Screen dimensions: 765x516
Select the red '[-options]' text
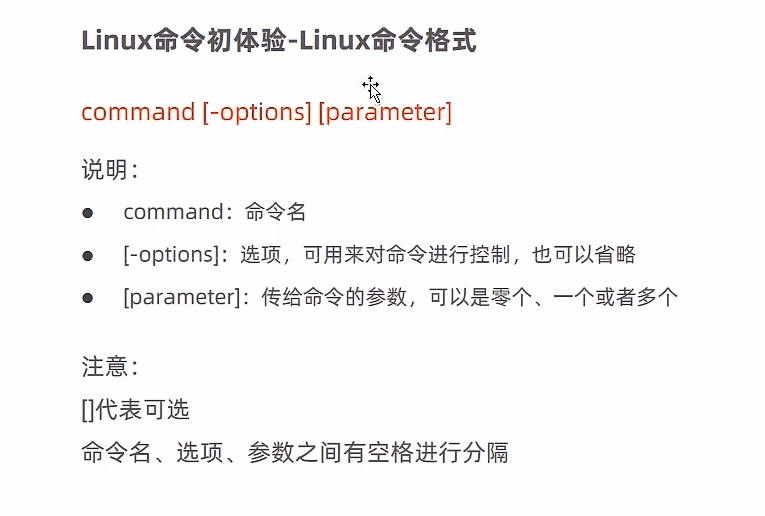click(x=257, y=113)
